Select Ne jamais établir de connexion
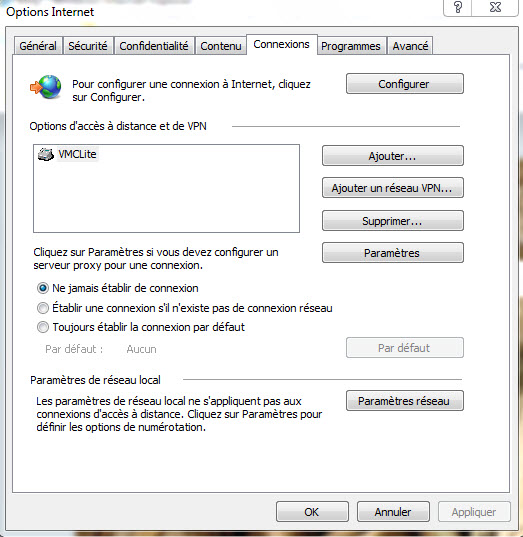The height and width of the screenshot is (537, 523). coord(117,288)
